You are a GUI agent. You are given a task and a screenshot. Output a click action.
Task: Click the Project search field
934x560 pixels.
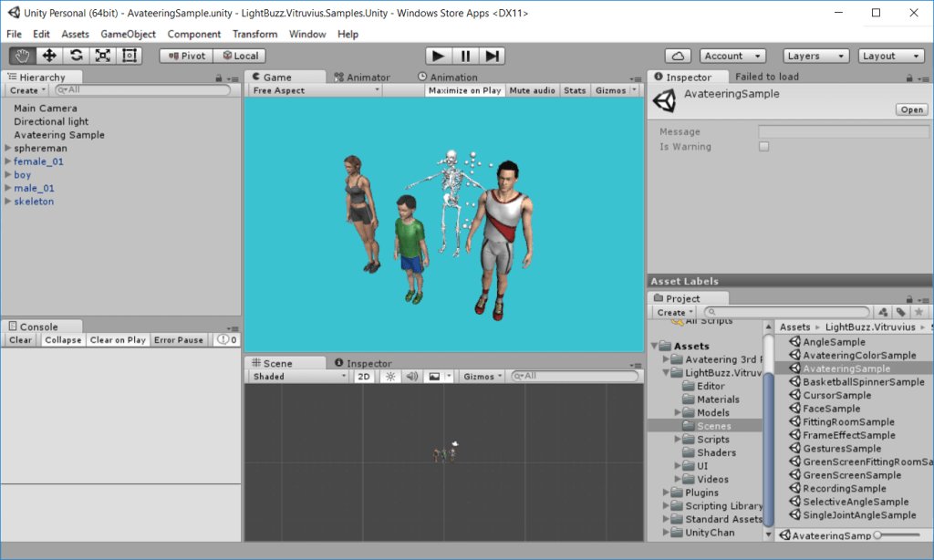[787, 312]
